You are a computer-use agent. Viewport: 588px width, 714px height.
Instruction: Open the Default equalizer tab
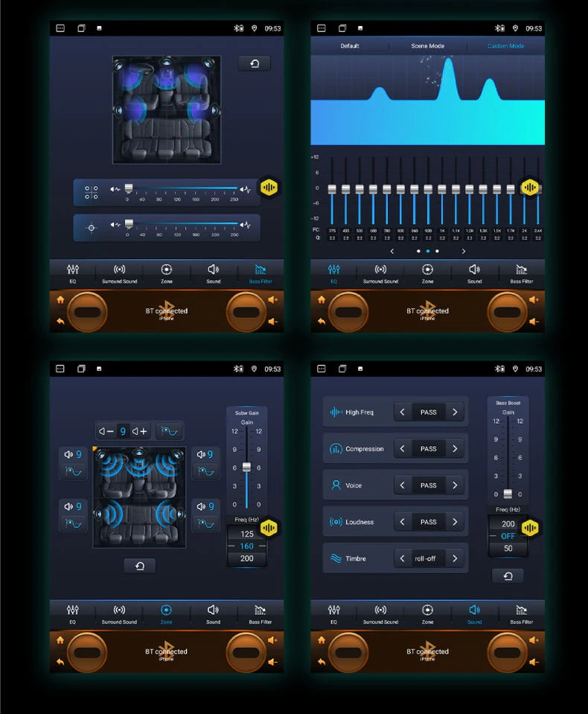coord(350,46)
